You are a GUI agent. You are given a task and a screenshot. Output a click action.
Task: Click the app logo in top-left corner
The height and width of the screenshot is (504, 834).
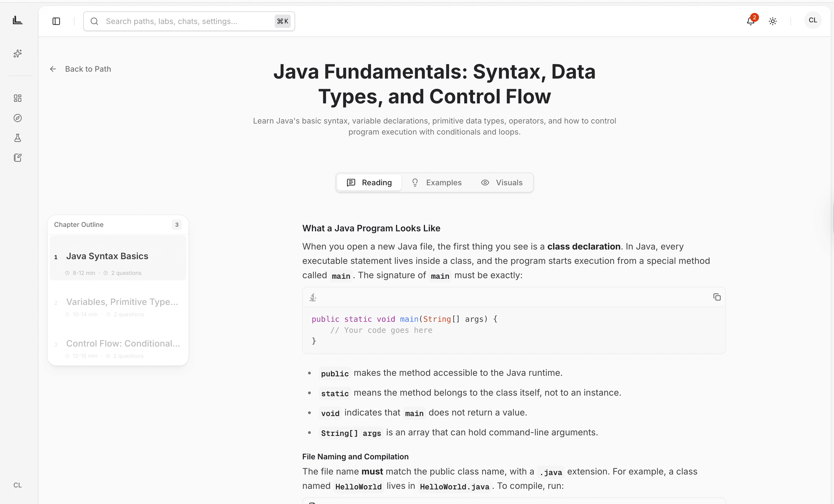pyautogui.click(x=18, y=20)
